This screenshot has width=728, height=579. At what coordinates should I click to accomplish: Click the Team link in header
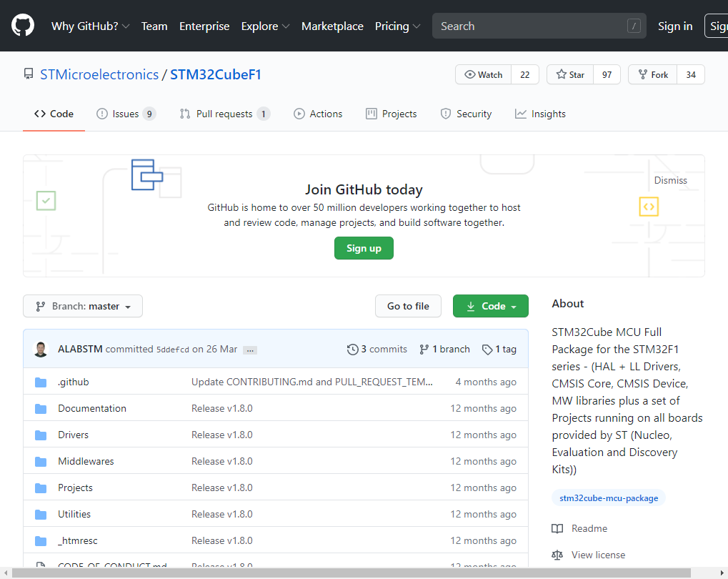coord(154,26)
